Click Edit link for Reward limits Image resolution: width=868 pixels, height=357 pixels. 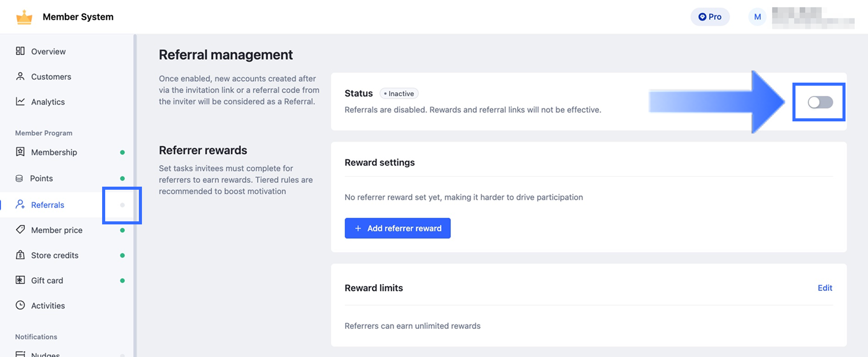(825, 288)
